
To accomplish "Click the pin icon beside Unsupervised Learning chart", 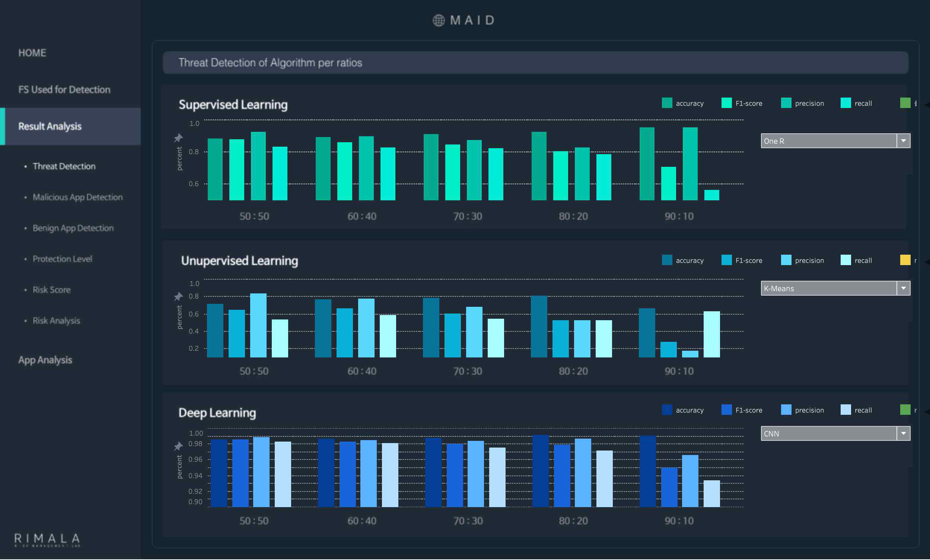I will [x=178, y=297].
